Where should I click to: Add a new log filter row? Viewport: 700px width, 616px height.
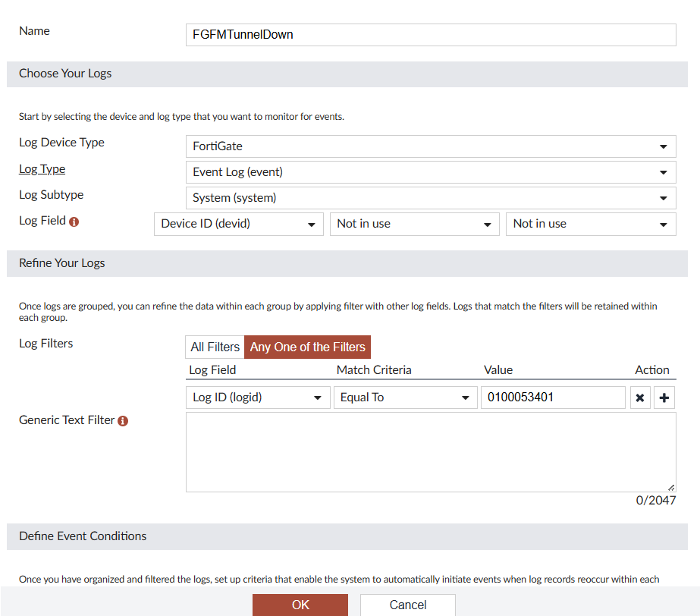[x=664, y=398]
